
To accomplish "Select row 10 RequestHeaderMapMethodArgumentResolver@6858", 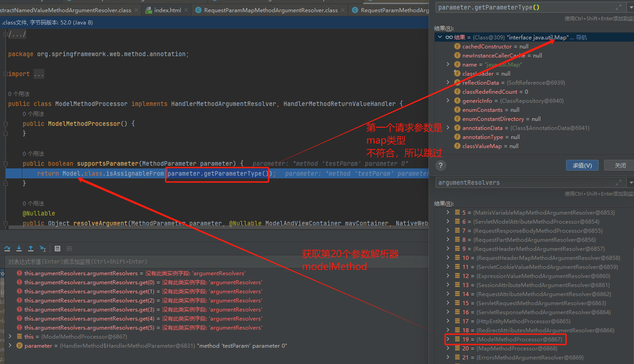I will click(534, 258).
